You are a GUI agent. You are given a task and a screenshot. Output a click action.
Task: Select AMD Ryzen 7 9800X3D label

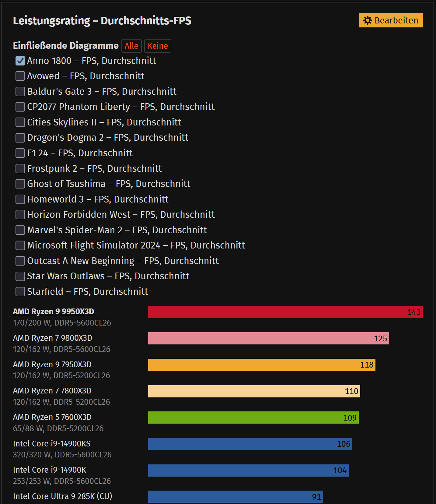pyautogui.click(x=53, y=338)
